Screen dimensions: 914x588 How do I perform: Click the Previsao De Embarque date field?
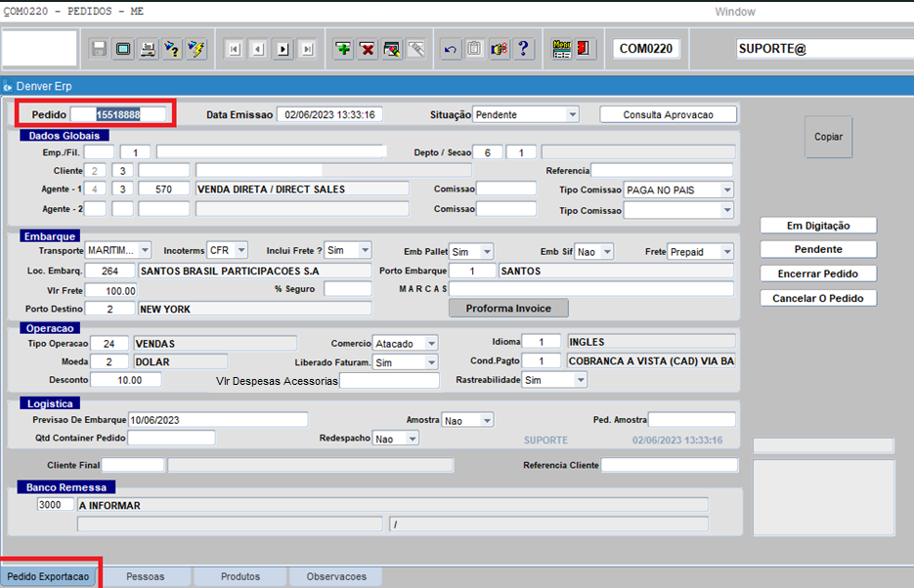click(x=218, y=420)
